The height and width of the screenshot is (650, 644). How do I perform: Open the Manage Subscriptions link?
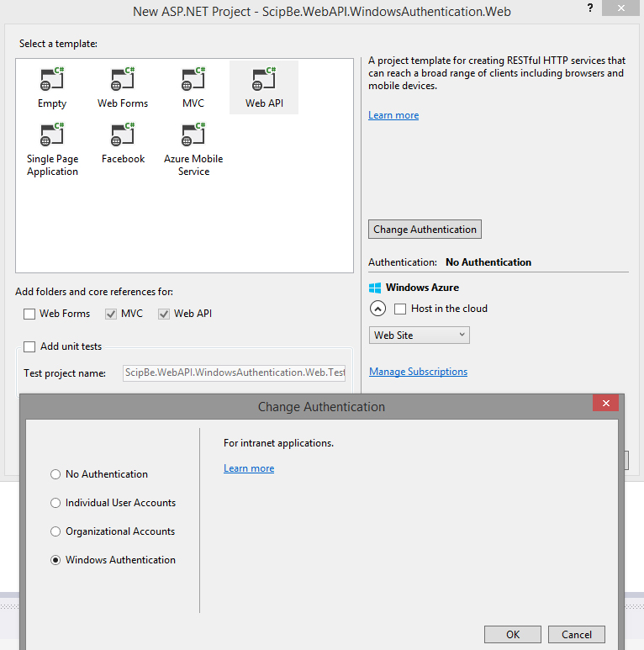pyautogui.click(x=418, y=372)
